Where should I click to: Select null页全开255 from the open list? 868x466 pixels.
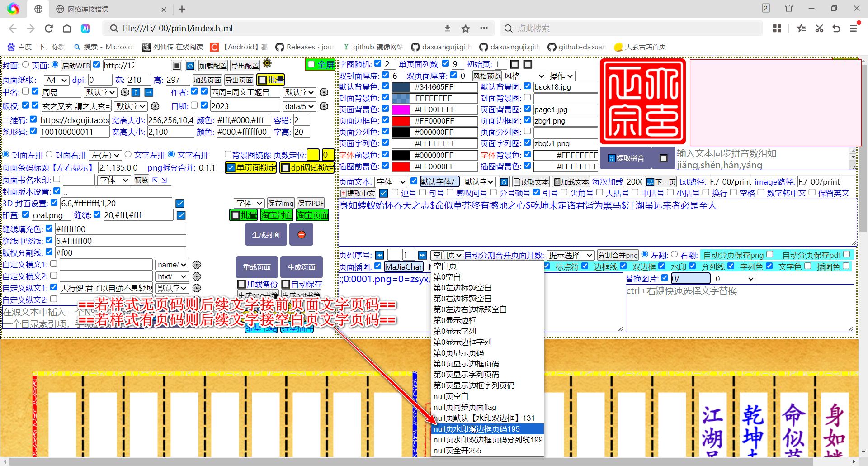pyautogui.click(x=457, y=450)
